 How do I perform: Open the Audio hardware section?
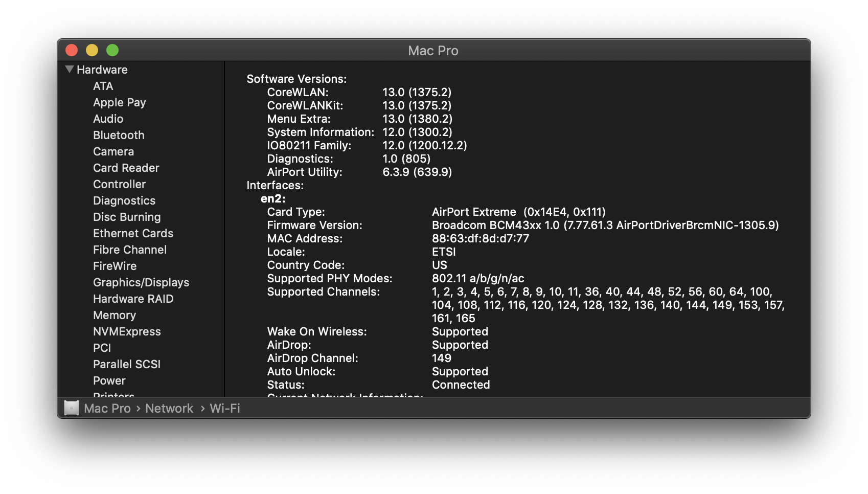tap(108, 119)
